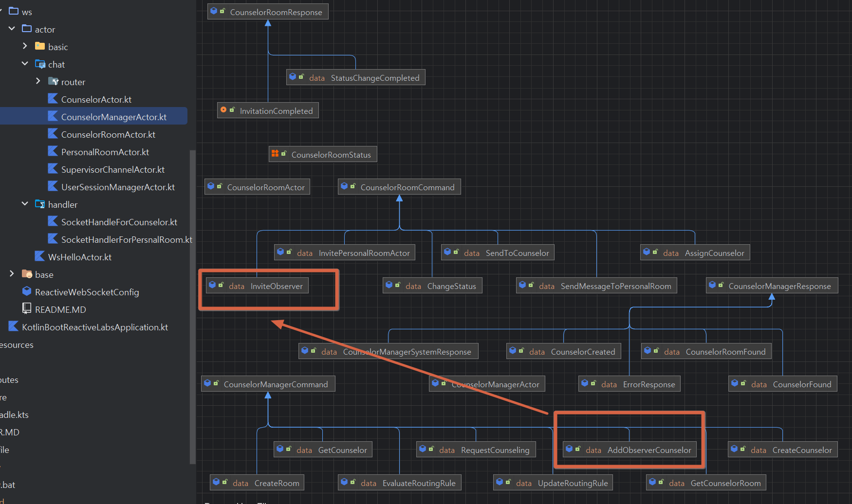This screenshot has height=504, width=852.
Task: Collapse the handler folder
Action: tap(25, 204)
